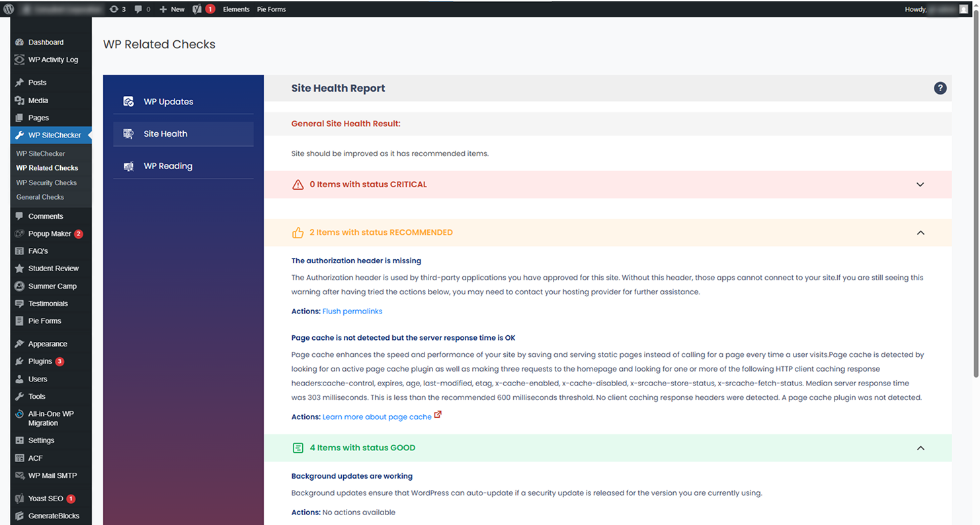980x525 pixels.
Task: Open the help question mark icon
Action: point(940,88)
